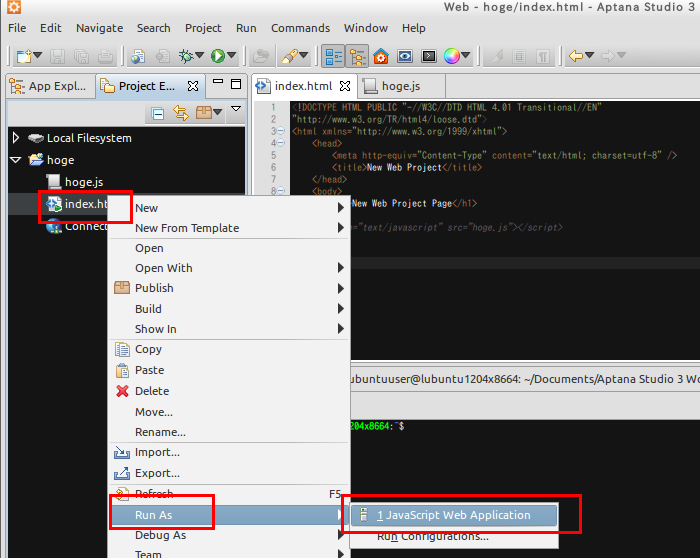Toggle the Project Explorer view toolbar button
Screen dimensions: 700x558
click(357, 56)
